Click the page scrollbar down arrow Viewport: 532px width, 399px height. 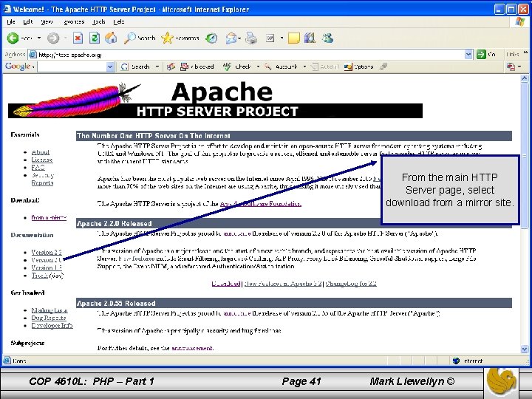point(524,349)
